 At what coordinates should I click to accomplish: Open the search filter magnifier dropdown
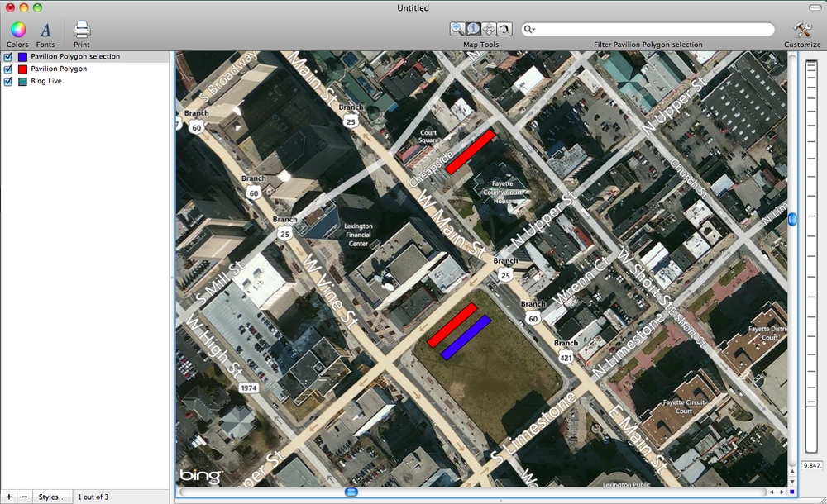pyautogui.click(x=530, y=29)
